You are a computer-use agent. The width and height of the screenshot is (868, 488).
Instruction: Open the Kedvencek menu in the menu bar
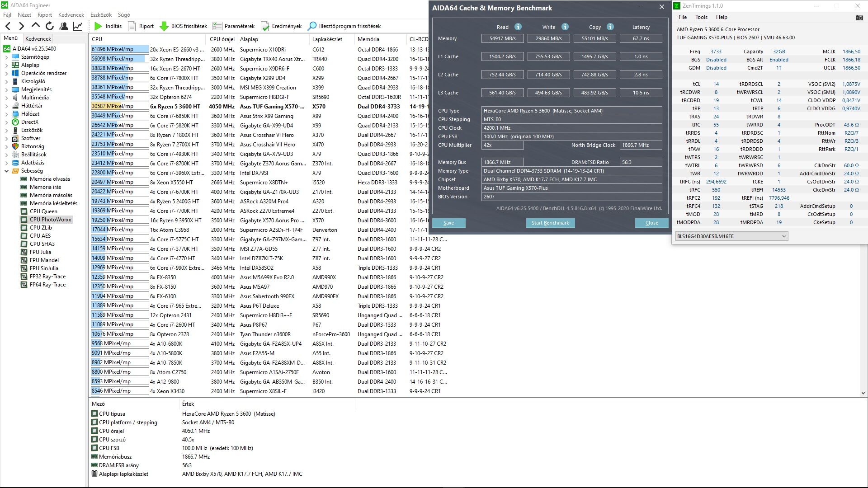[x=71, y=15]
